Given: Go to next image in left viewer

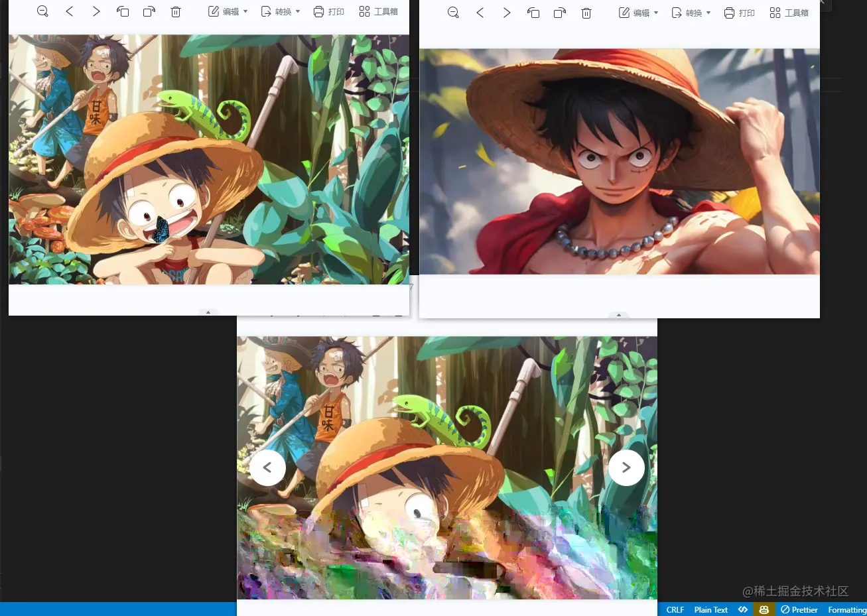Looking at the screenshot, I should point(96,11).
